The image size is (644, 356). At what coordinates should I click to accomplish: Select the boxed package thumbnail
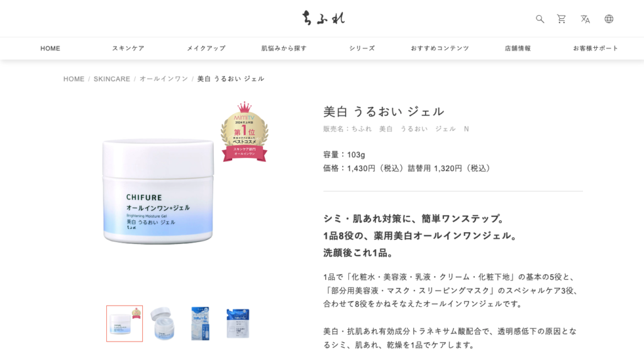click(201, 323)
